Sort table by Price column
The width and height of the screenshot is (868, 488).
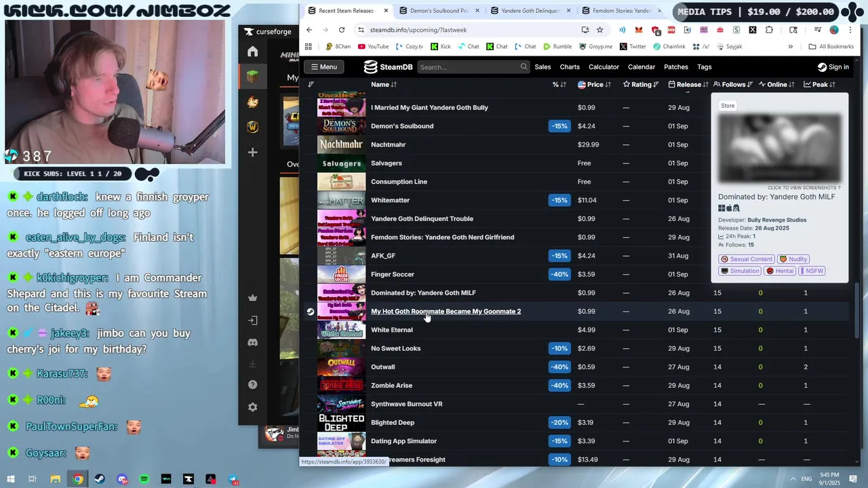pyautogui.click(x=594, y=85)
